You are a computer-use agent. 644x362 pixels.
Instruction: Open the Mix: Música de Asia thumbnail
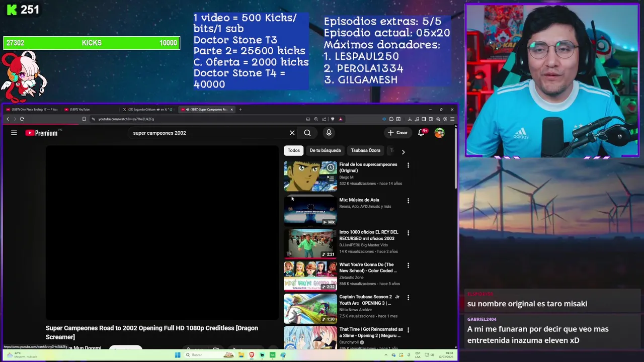[310, 211]
